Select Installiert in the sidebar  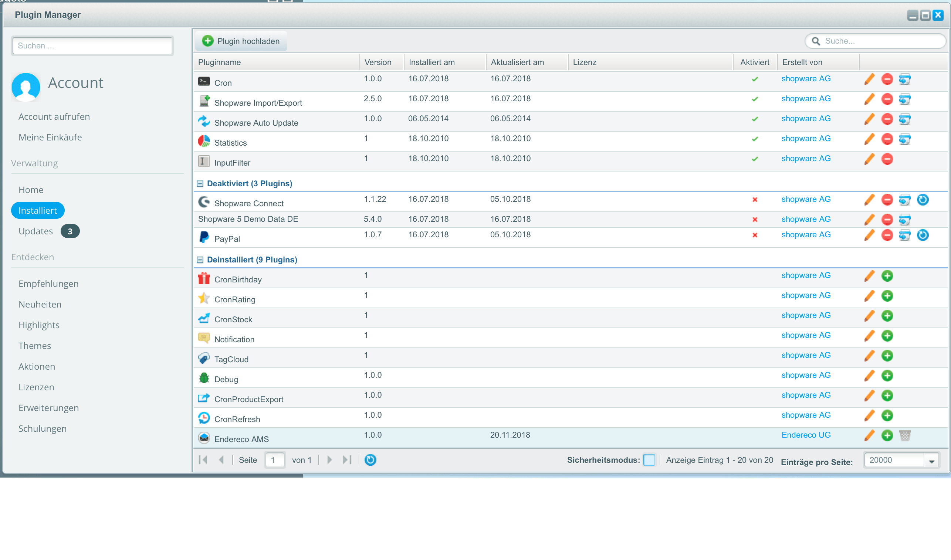38,211
